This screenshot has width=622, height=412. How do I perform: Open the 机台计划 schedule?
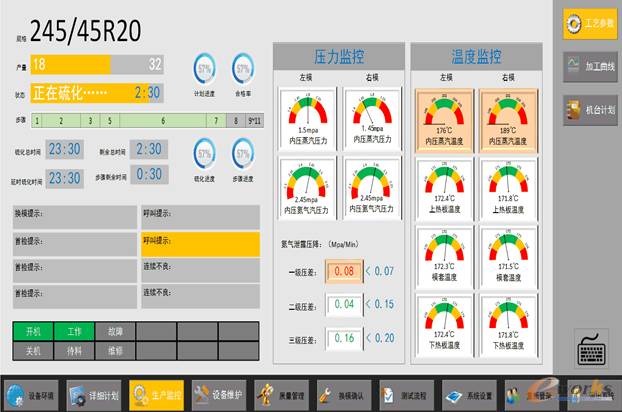(x=589, y=108)
